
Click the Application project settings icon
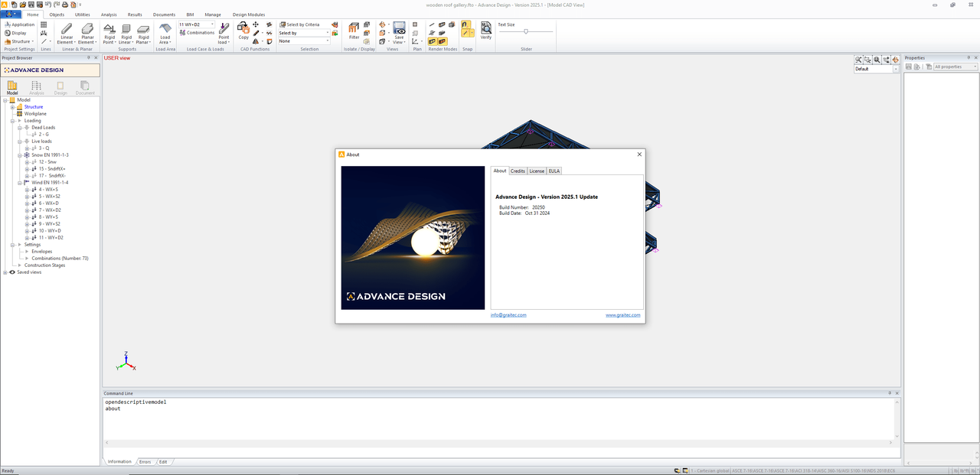coord(20,24)
